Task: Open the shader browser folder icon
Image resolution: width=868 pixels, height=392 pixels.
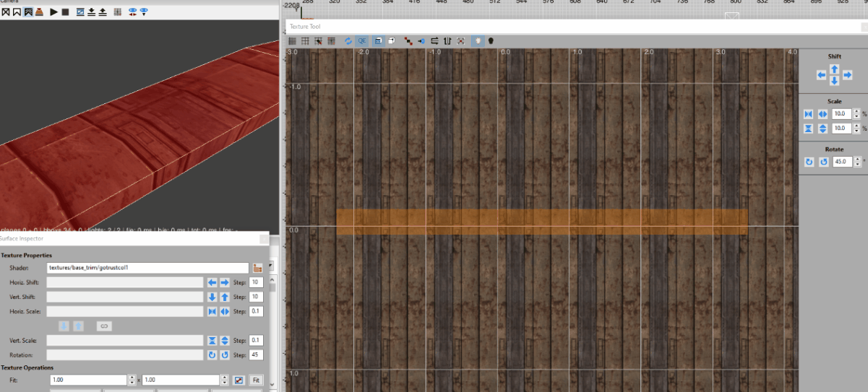Action: [257, 268]
